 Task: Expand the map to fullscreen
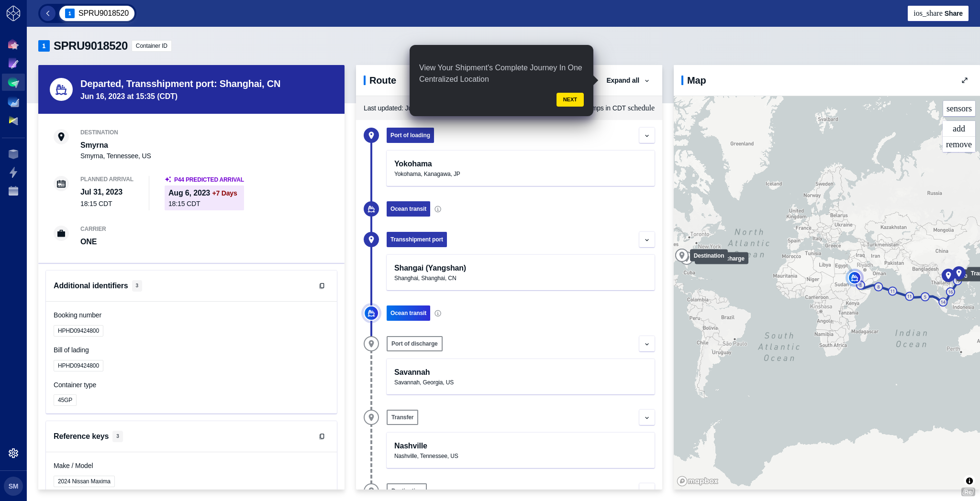(x=965, y=80)
